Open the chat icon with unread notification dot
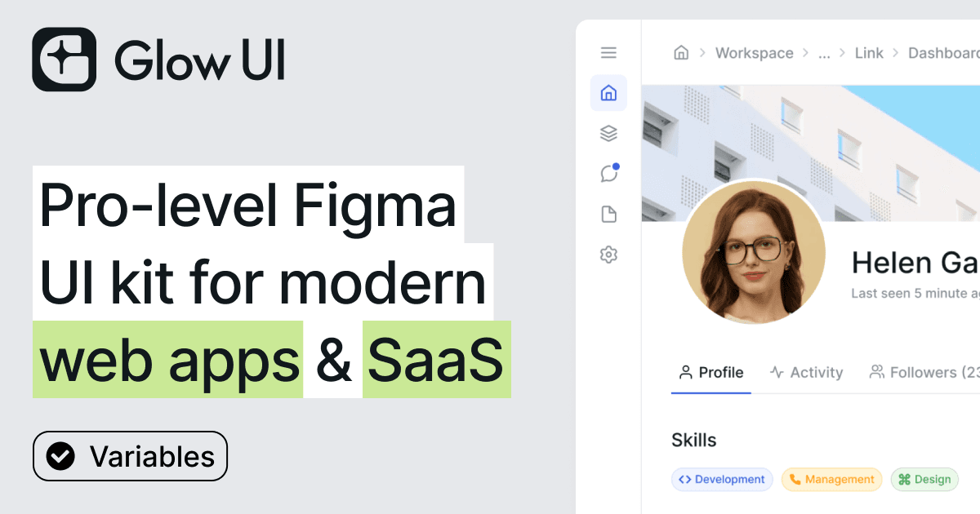Image resolution: width=980 pixels, height=514 pixels. pos(608,173)
